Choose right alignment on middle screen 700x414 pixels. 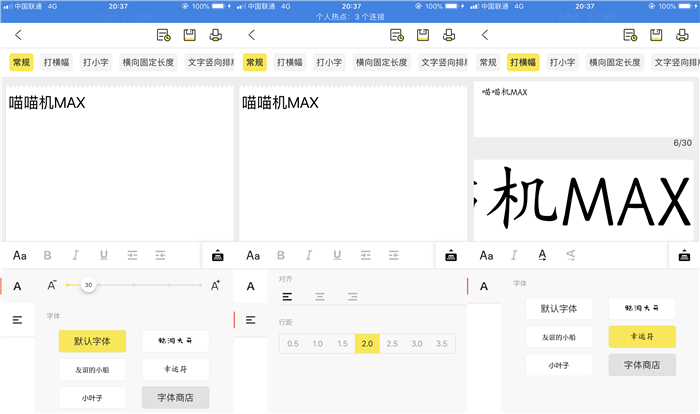point(352,297)
